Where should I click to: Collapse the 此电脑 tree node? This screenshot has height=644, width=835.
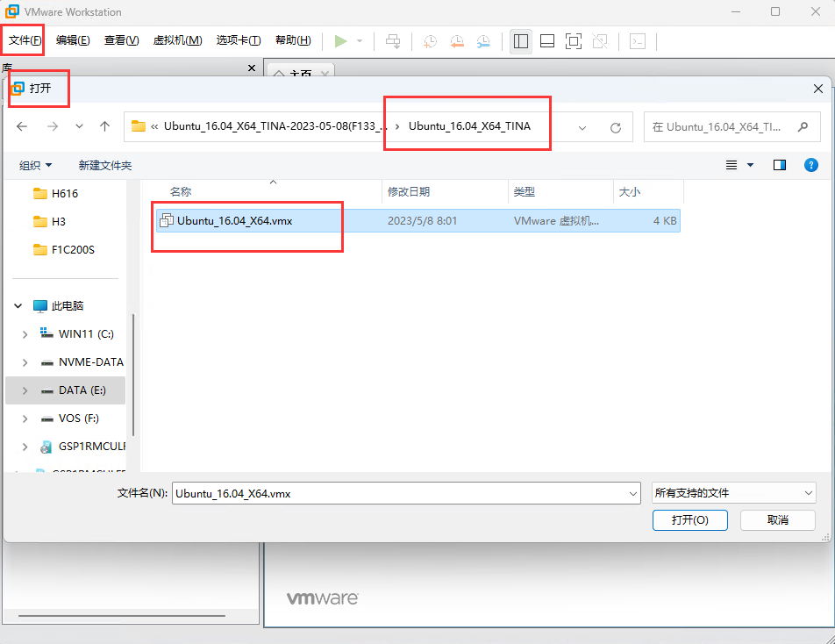tap(18, 306)
